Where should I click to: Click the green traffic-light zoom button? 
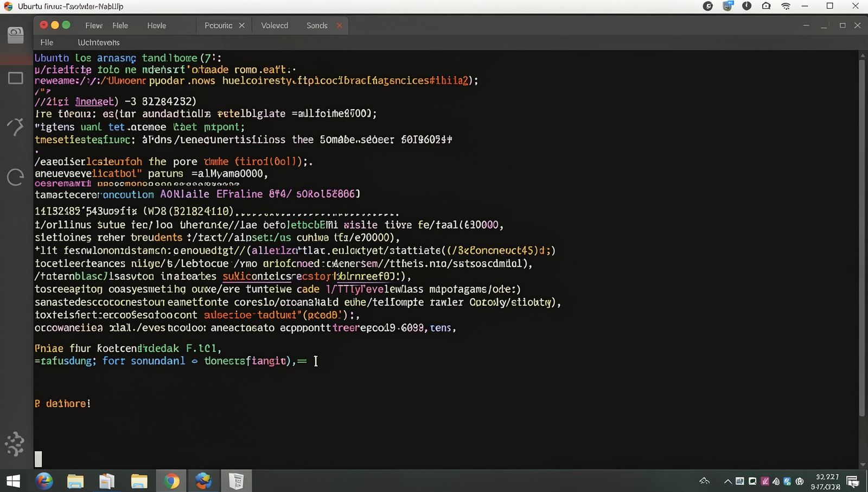tap(66, 25)
